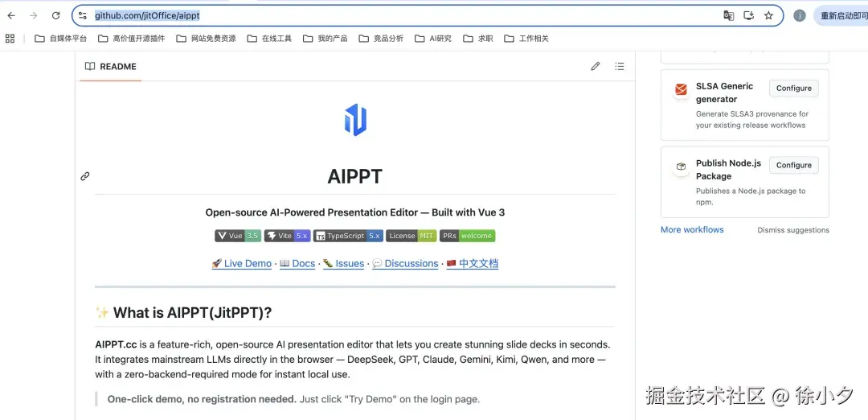Click the Vite 5.x badge
The image size is (868, 420).
(x=287, y=236)
